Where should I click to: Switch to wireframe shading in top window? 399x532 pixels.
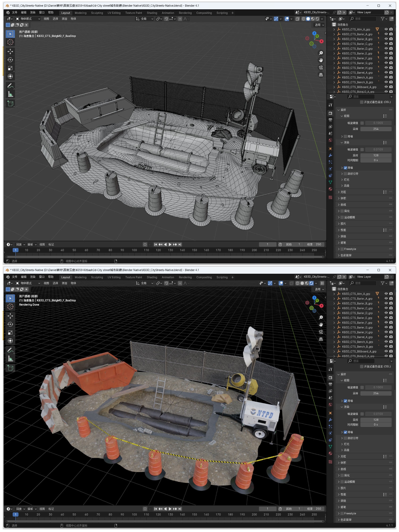tap(303, 19)
